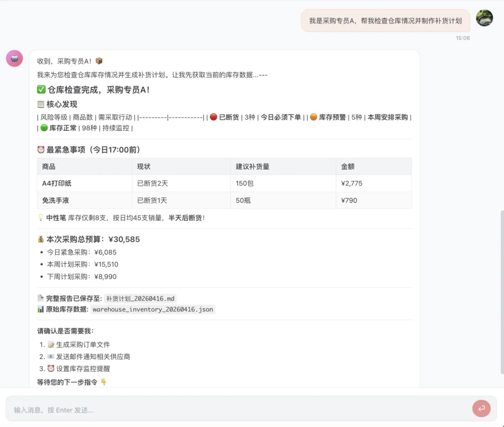Click the money bag icon beside 本次采购总预算
Viewport: 504px width, 427px height.
tap(41, 240)
